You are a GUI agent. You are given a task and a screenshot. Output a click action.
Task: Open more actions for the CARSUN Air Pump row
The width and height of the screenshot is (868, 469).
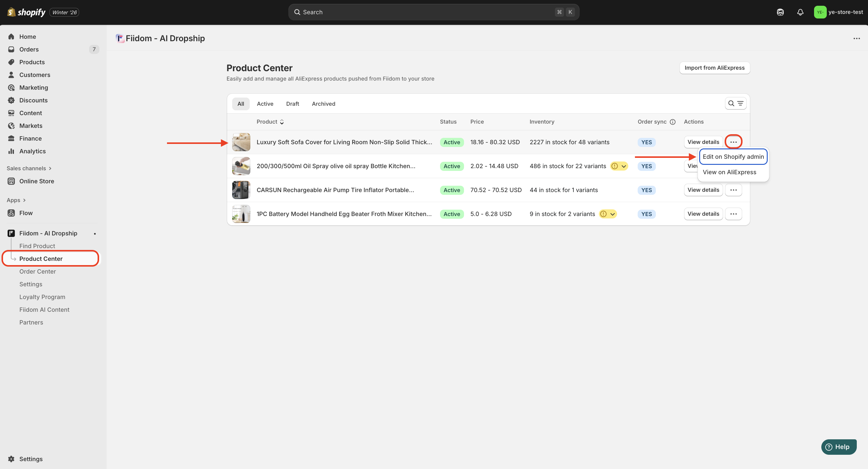pyautogui.click(x=733, y=190)
